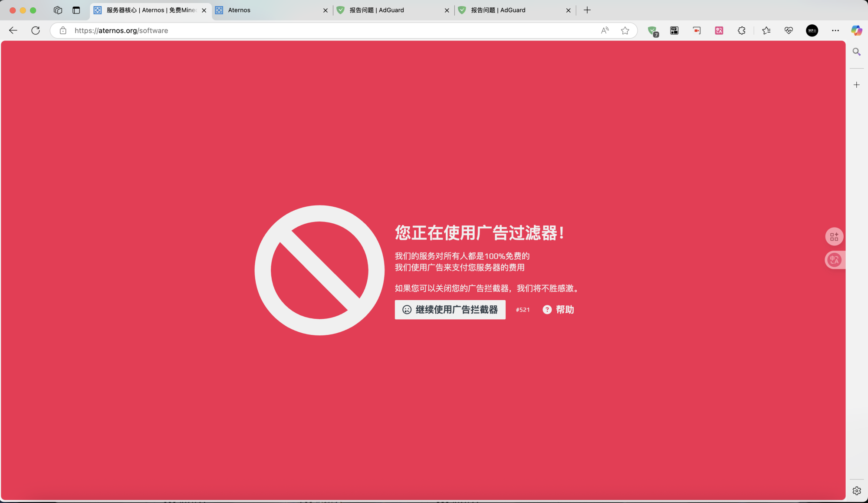Open the immersive translate extension icon
The image size is (868, 503).
click(x=719, y=30)
